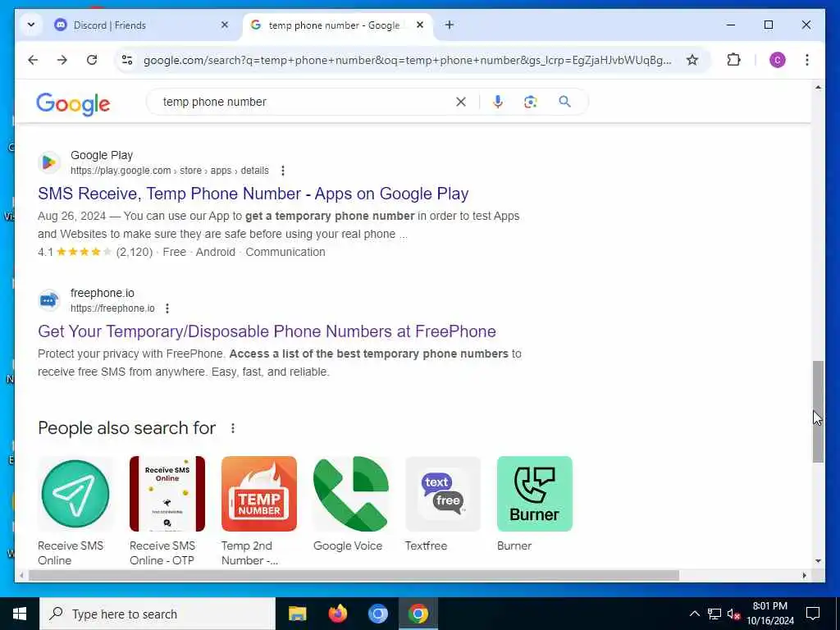Open the Windows Start menu

coord(20,614)
